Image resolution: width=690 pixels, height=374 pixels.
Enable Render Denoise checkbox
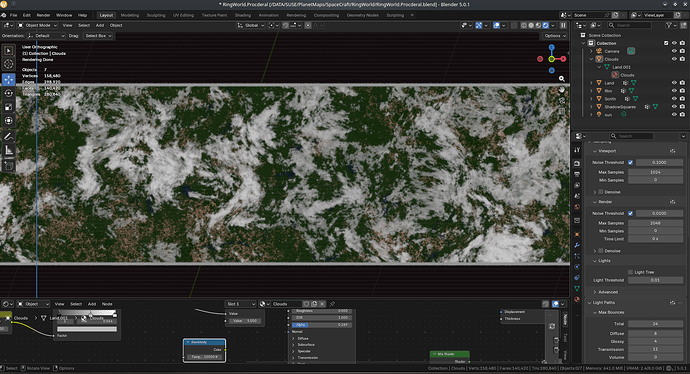(601, 251)
